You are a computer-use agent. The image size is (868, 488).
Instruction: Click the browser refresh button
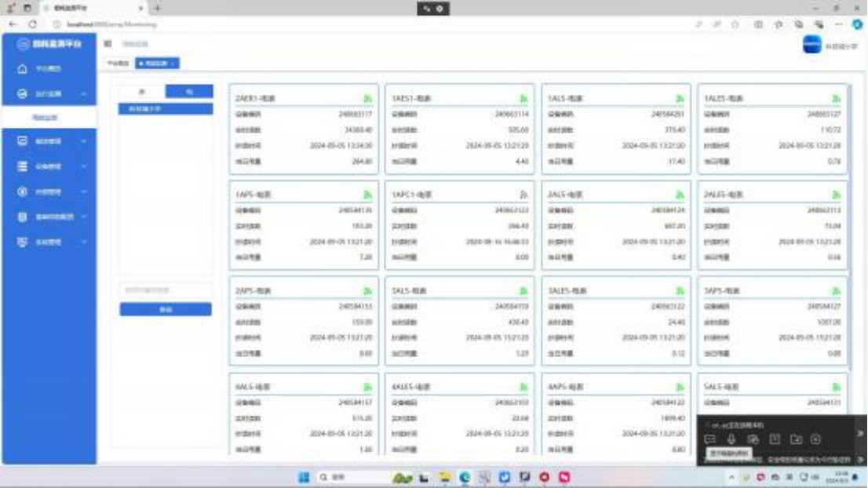point(32,24)
